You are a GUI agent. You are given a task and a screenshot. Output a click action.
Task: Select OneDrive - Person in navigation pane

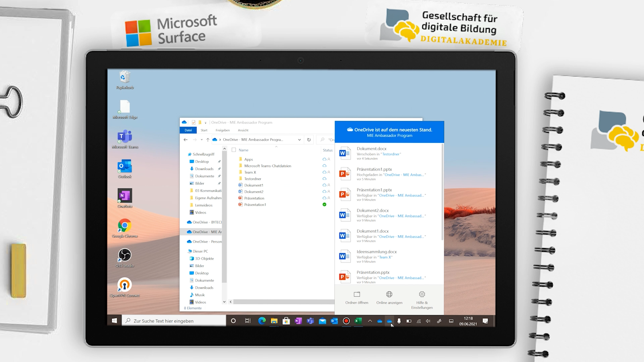tap(204, 242)
